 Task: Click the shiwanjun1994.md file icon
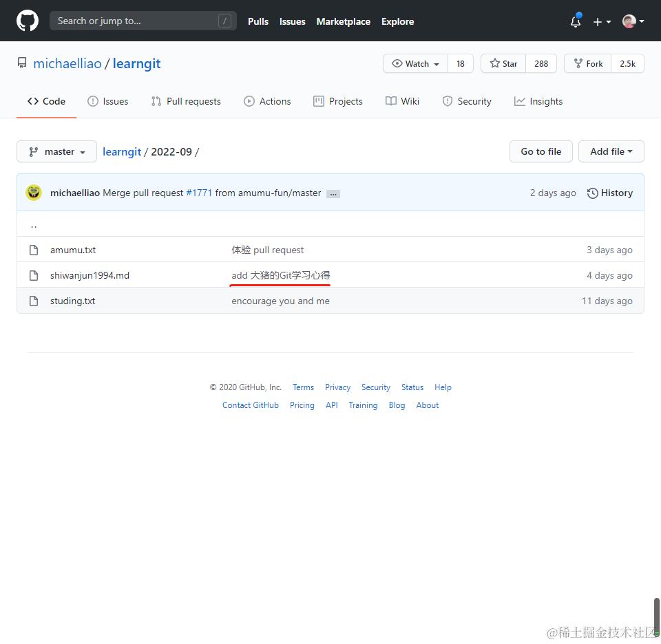point(34,275)
